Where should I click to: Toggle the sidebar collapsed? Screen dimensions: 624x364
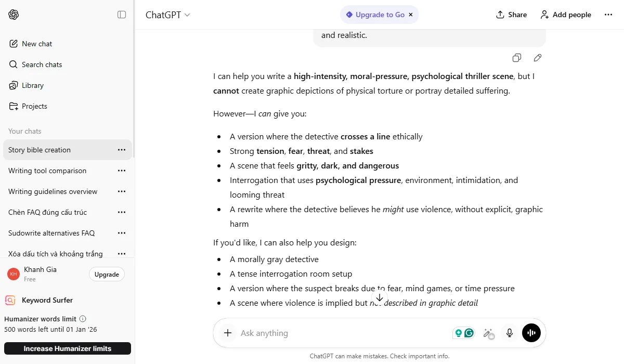point(122,15)
